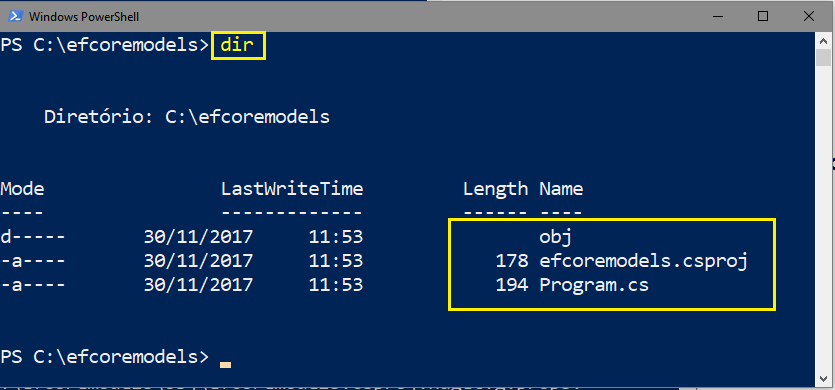Click the Windows PowerShell title text
The width and height of the screenshot is (835, 390).
pos(84,17)
